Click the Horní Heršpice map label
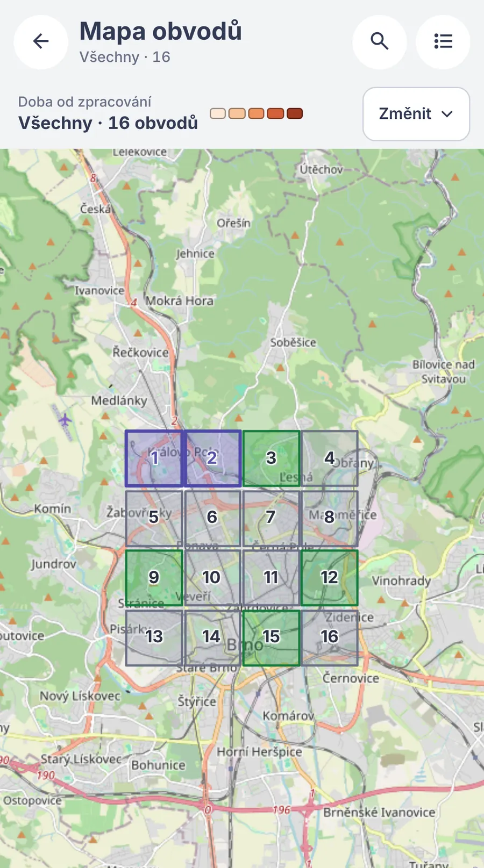484x868 pixels. 259,752
